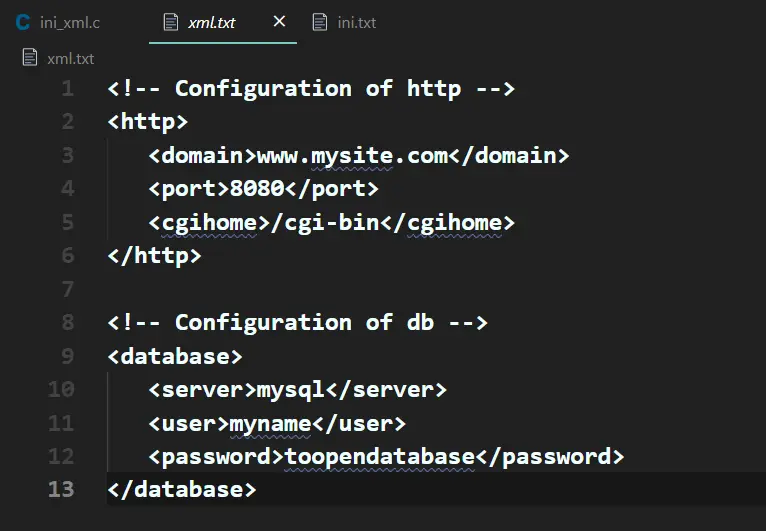Click the C language icon on ini_xml.c tab
The image size is (766, 531).
pyautogui.click(x=22, y=22)
